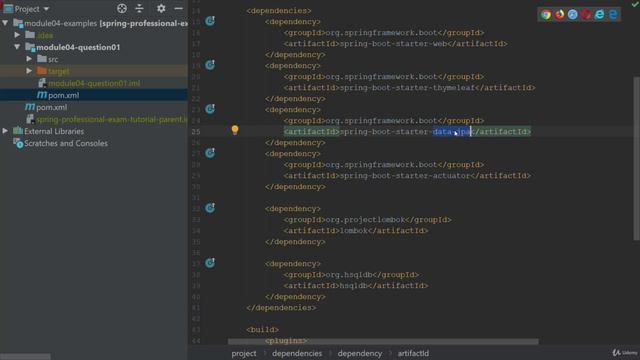Click gutter icon for lombok dependency
Viewport: 640px width, 360px height.
click(210, 208)
